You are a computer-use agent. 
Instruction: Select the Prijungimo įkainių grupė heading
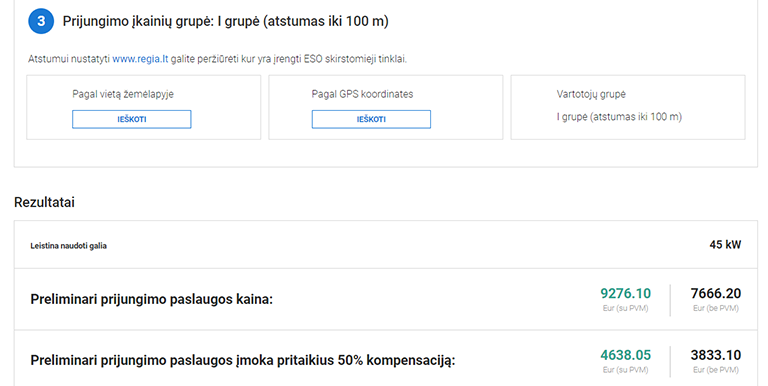(225, 22)
